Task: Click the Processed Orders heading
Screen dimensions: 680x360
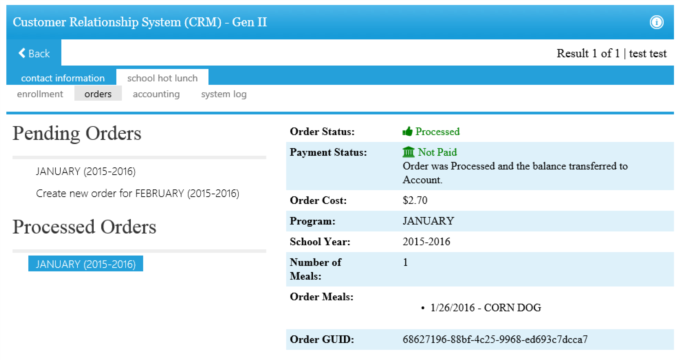Action: coord(85,227)
